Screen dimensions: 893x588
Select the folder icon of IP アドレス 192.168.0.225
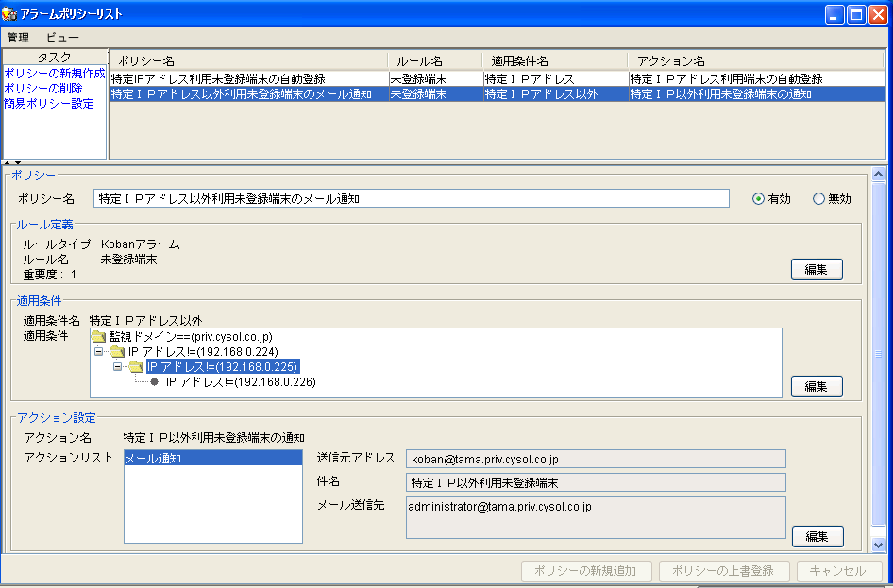tap(137, 366)
